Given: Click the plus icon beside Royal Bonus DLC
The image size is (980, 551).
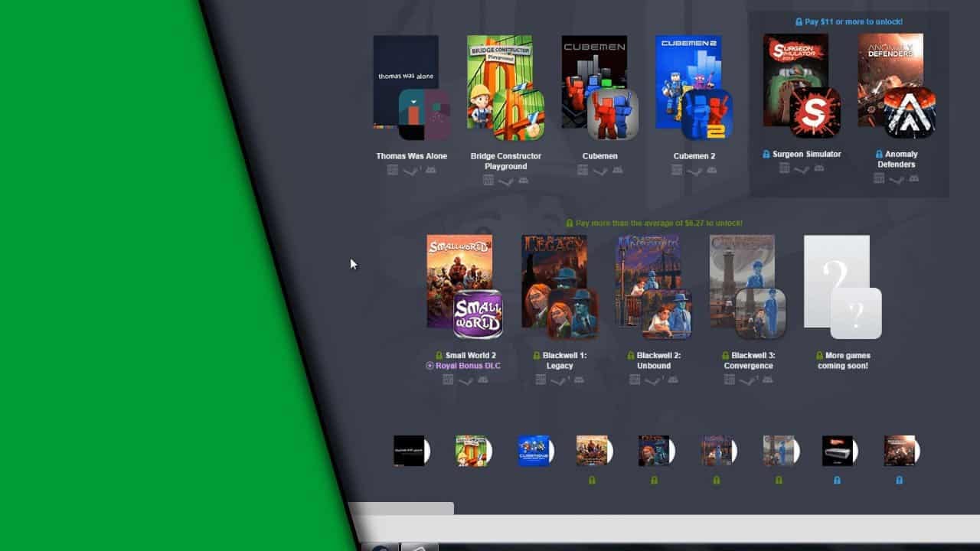Looking at the screenshot, I should tap(430, 366).
